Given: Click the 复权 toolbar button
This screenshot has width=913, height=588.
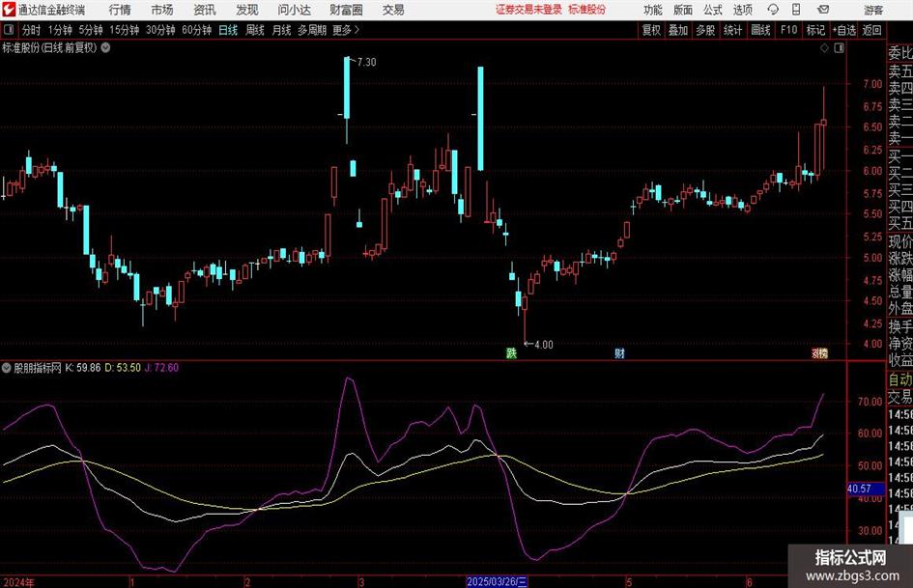Looking at the screenshot, I should tap(651, 30).
